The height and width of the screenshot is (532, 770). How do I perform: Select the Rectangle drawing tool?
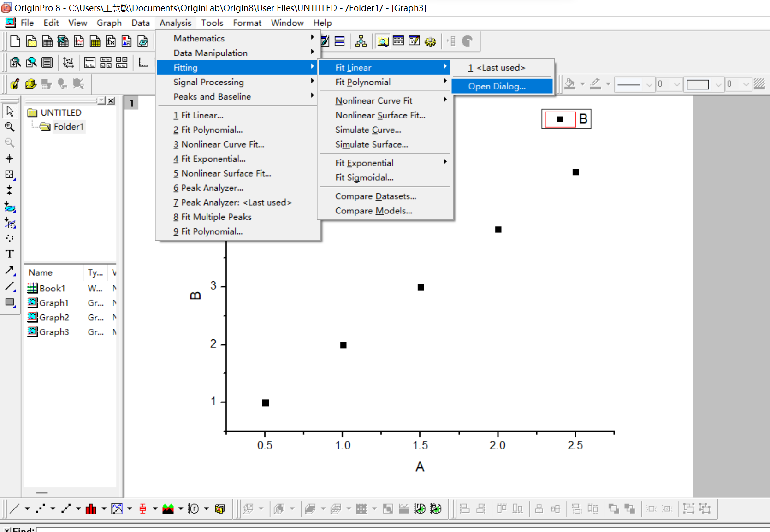click(10, 302)
